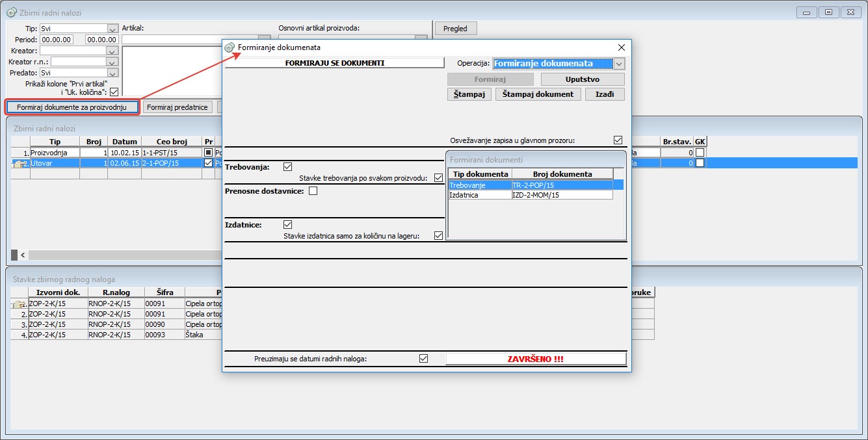
Task: Click the Artikal input field
Action: [190, 40]
